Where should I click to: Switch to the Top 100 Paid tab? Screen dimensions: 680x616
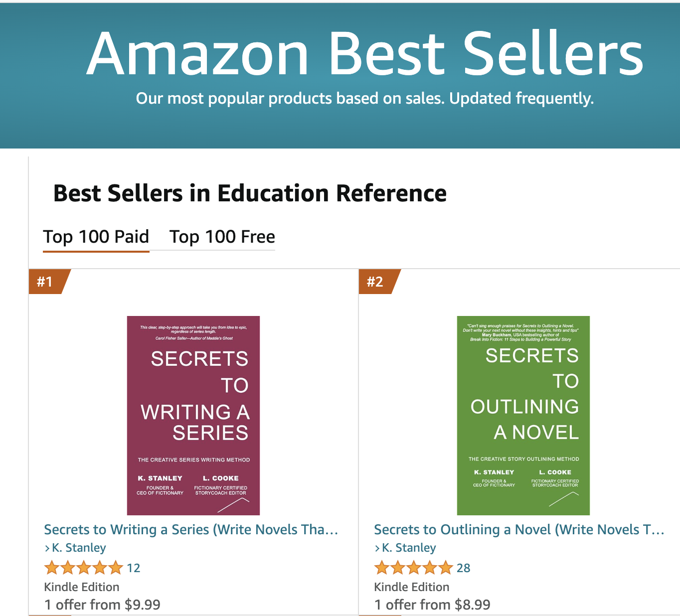pyautogui.click(x=96, y=237)
